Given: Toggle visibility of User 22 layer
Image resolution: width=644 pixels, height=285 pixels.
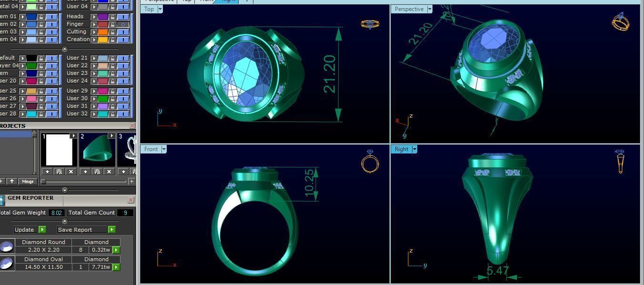Looking at the screenshot, I should point(123,65).
